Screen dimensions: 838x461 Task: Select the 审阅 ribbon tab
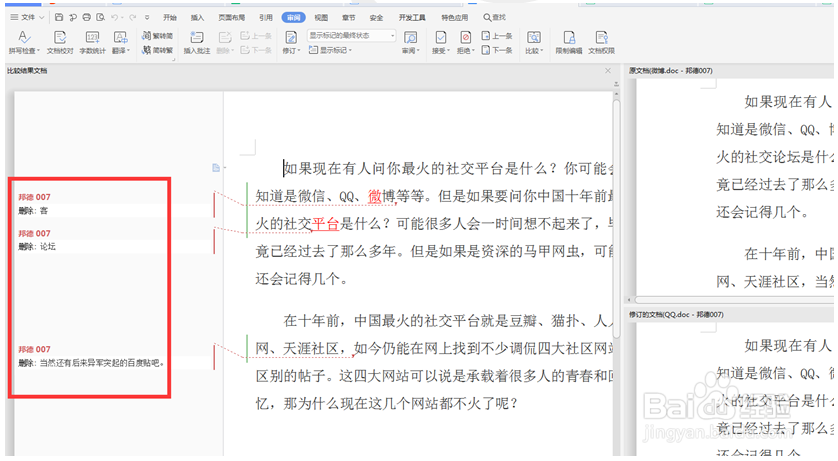[x=293, y=18]
